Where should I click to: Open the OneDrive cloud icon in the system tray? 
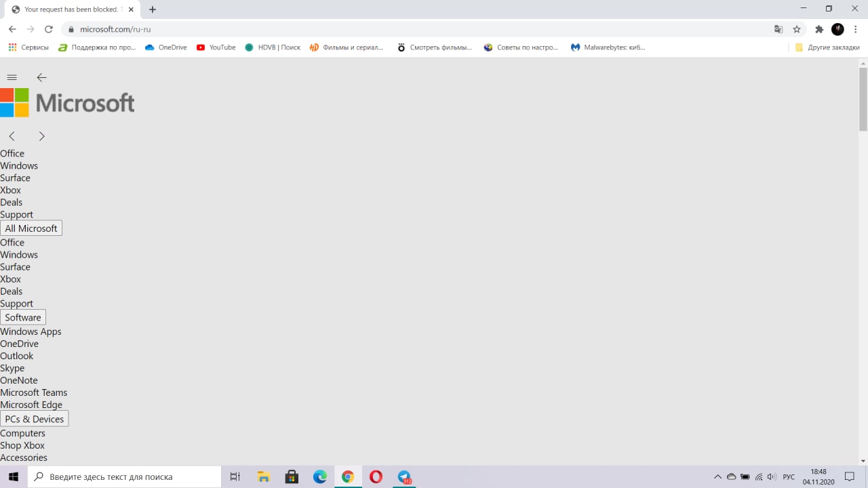click(x=731, y=476)
